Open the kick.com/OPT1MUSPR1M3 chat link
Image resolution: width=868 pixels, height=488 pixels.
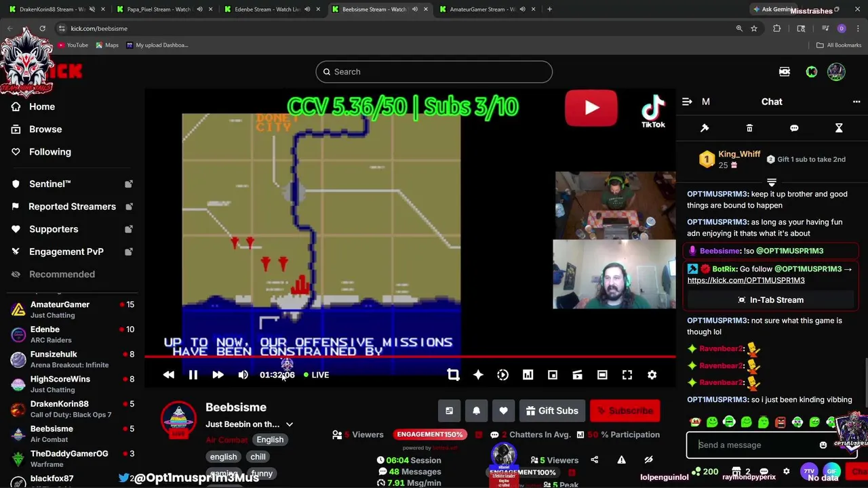pos(746,280)
